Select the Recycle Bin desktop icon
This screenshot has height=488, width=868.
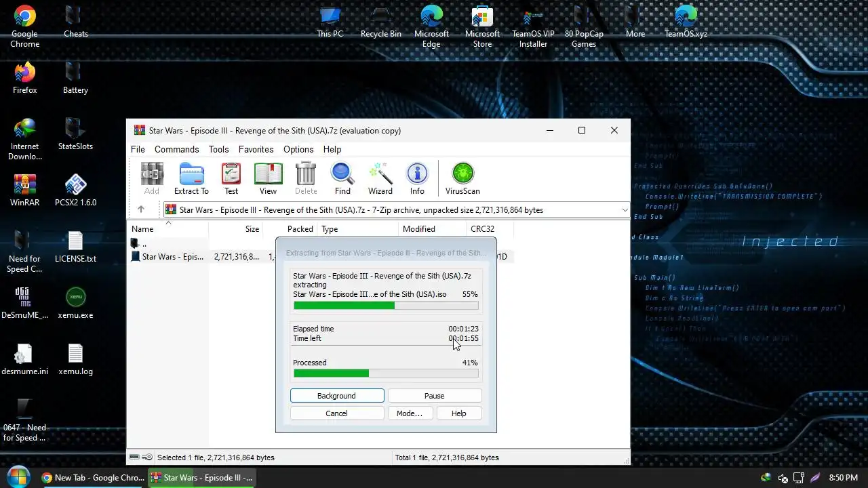click(x=380, y=22)
